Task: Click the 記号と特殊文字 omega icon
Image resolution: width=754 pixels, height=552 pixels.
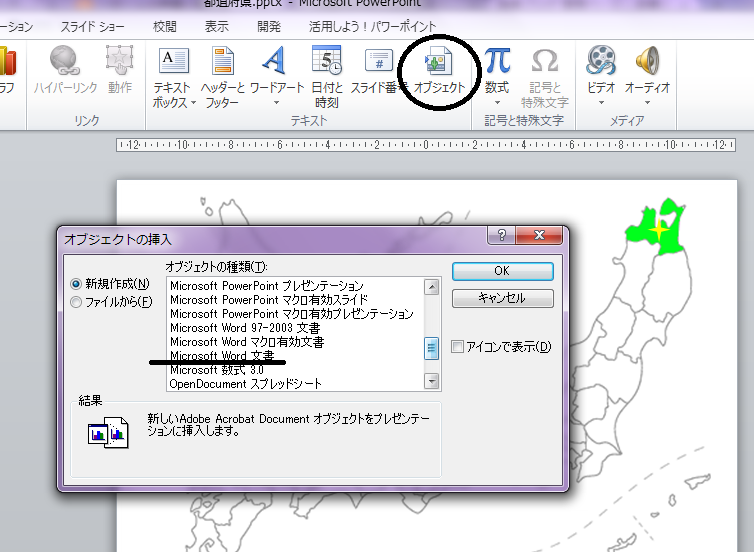Action: pyautogui.click(x=544, y=61)
